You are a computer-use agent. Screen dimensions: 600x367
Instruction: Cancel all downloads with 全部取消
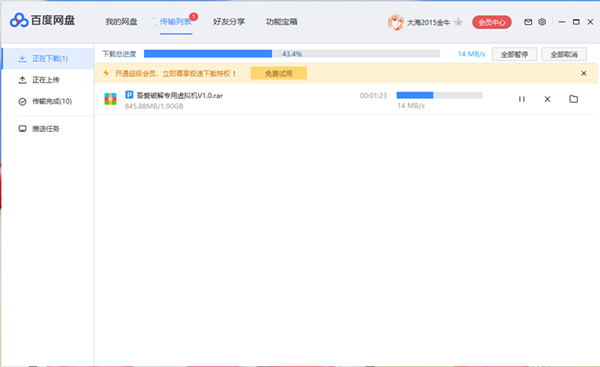point(564,54)
